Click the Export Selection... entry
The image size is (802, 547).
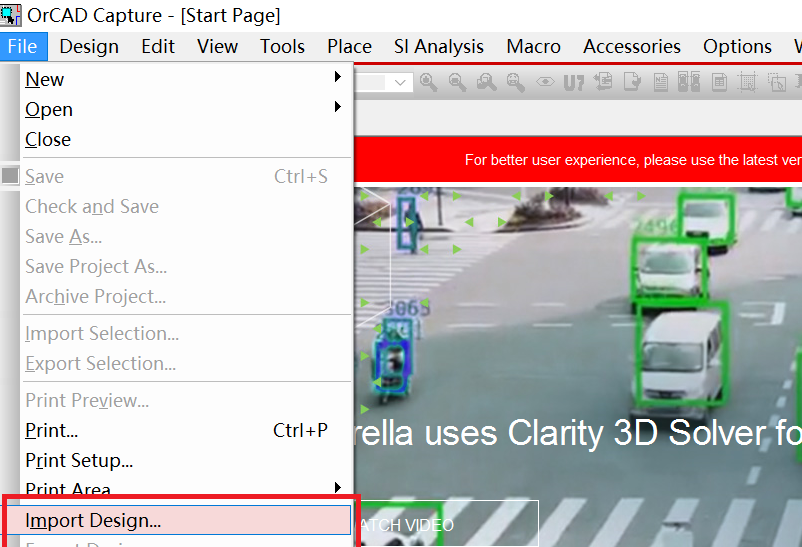pyautogui.click(x=187, y=363)
